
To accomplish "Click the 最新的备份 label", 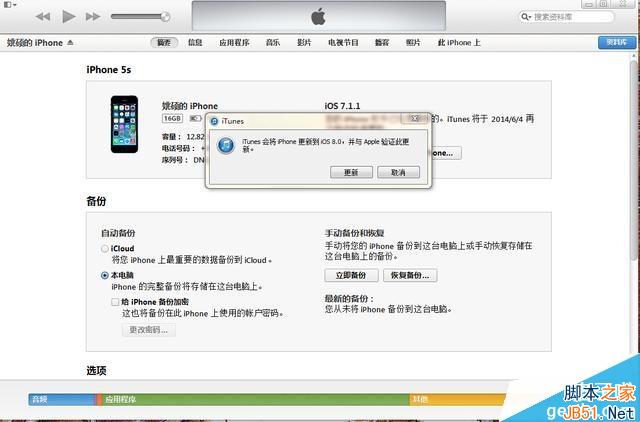I will coord(349,299).
